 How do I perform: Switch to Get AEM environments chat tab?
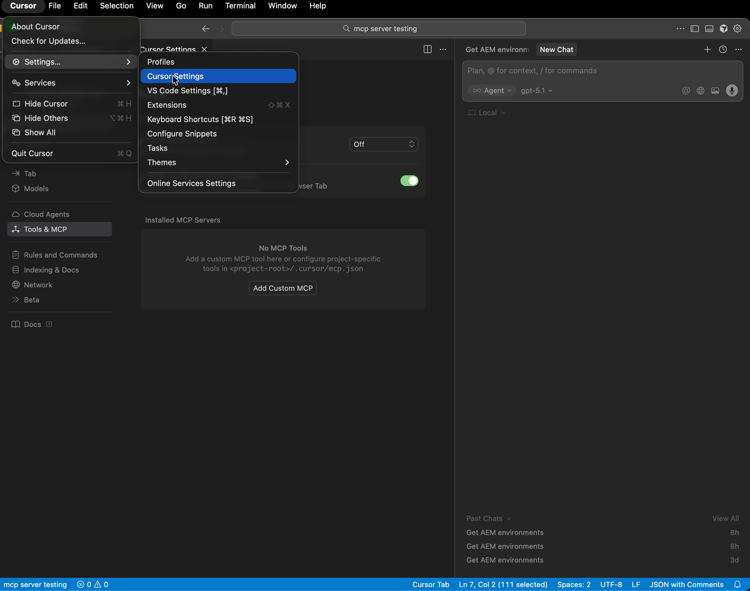(497, 50)
